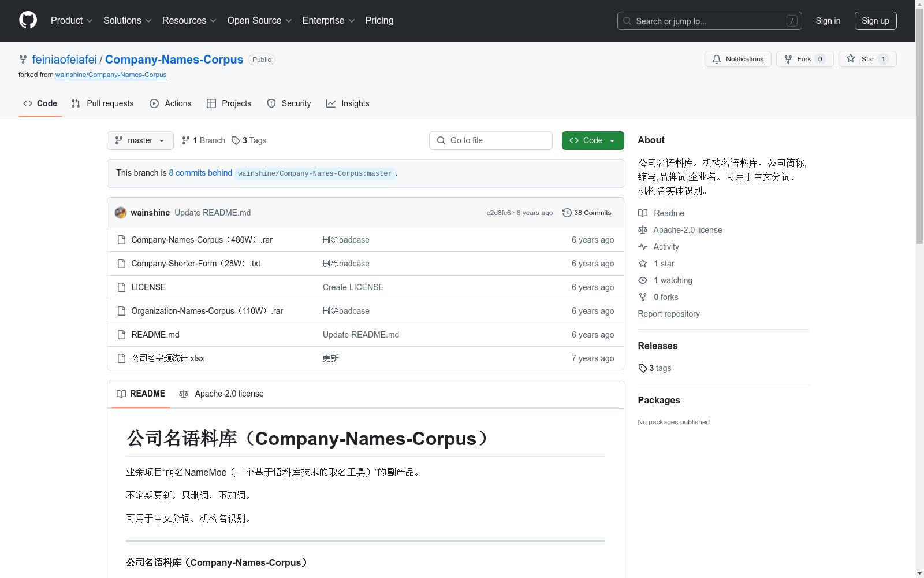Viewport: 924px width, 578px height.
Task: Select the README tab in file viewer
Action: pos(141,394)
